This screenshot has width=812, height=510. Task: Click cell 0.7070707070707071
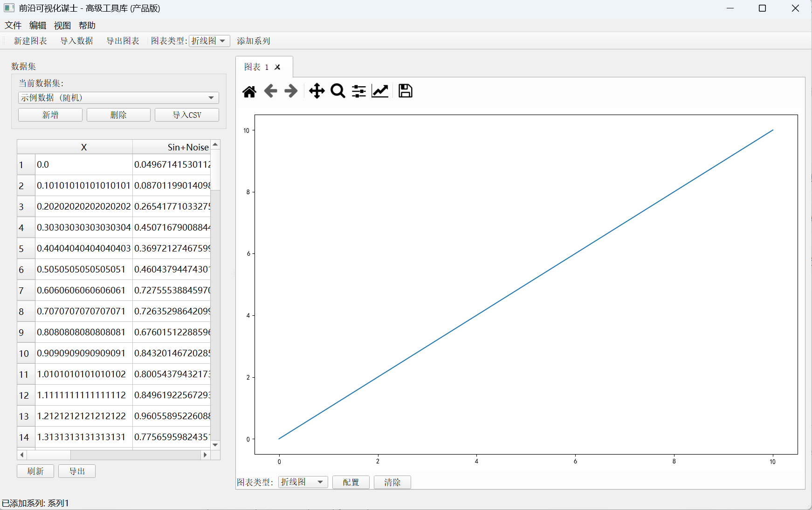pos(84,312)
